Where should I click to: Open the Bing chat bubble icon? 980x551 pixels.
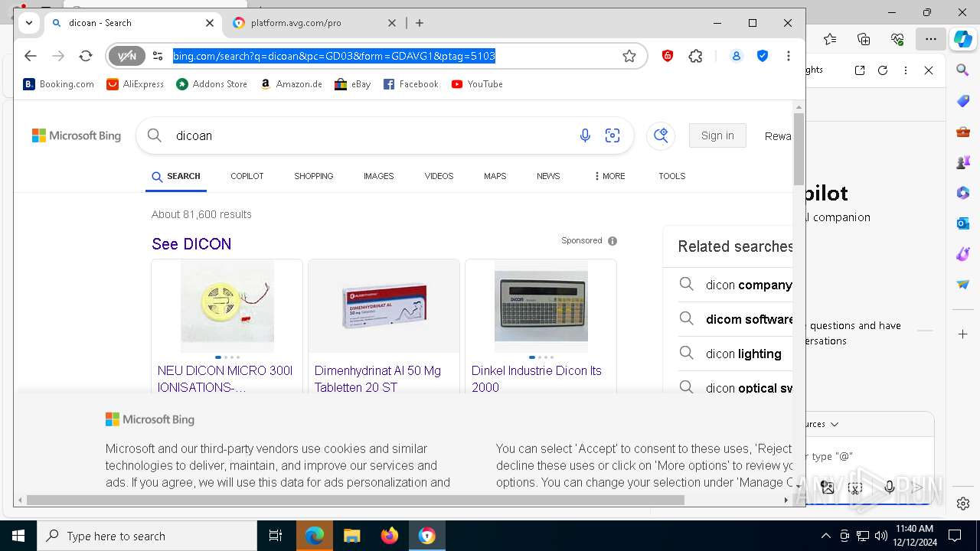click(x=660, y=135)
